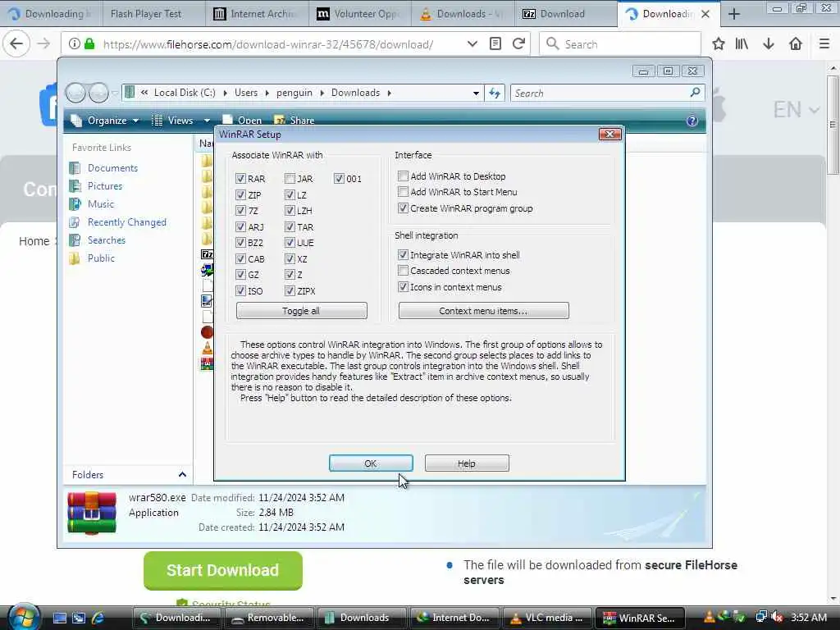Switch to the Volunteer Opportunities tab
The height and width of the screenshot is (630, 840).
coord(360,14)
